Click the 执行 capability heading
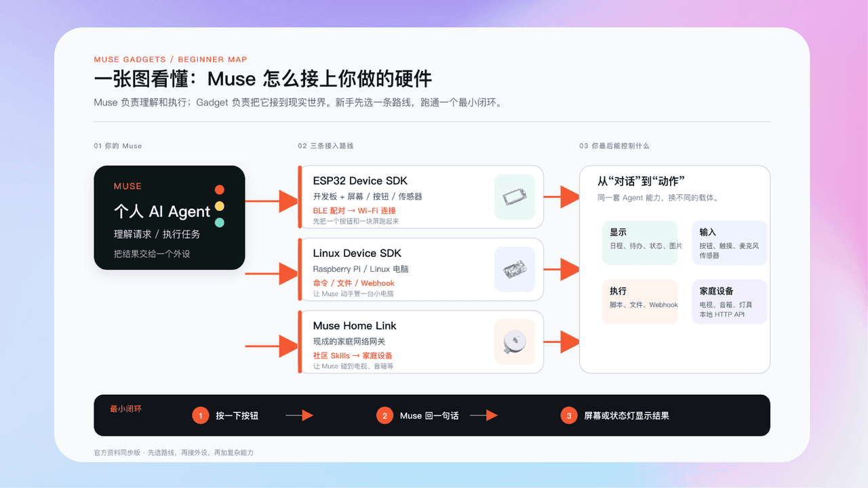 click(x=618, y=291)
